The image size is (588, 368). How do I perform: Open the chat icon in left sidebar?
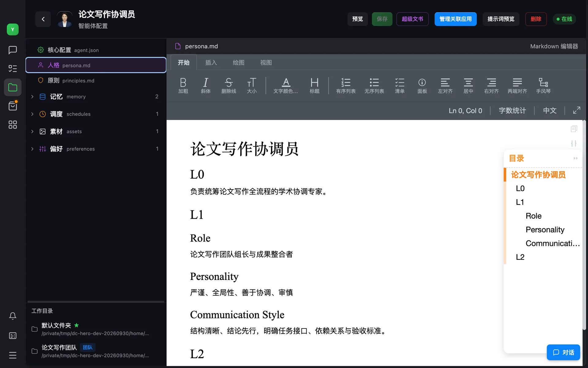click(x=13, y=50)
